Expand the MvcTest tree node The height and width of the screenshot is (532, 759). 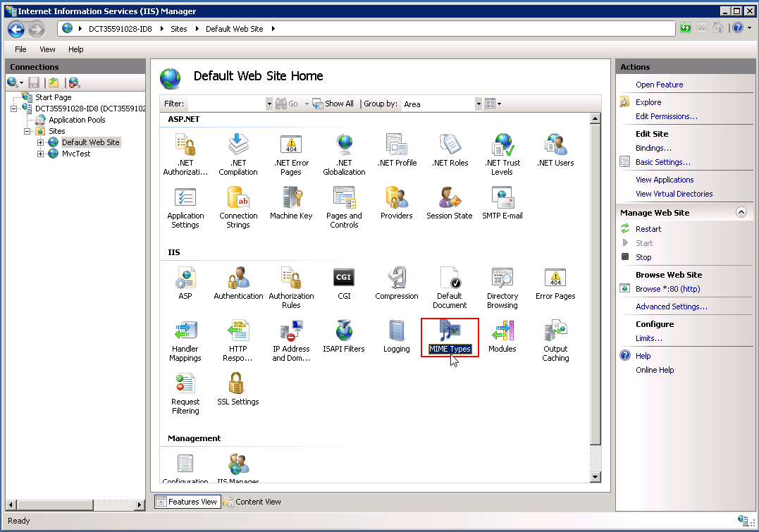pos(41,154)
